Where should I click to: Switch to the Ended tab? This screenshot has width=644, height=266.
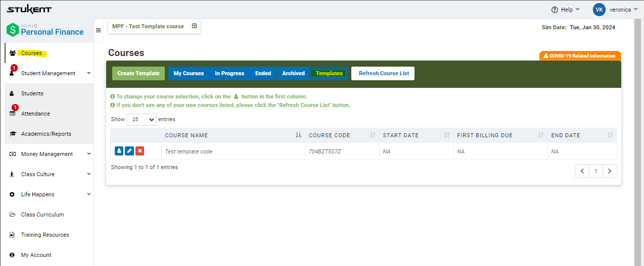263,73
